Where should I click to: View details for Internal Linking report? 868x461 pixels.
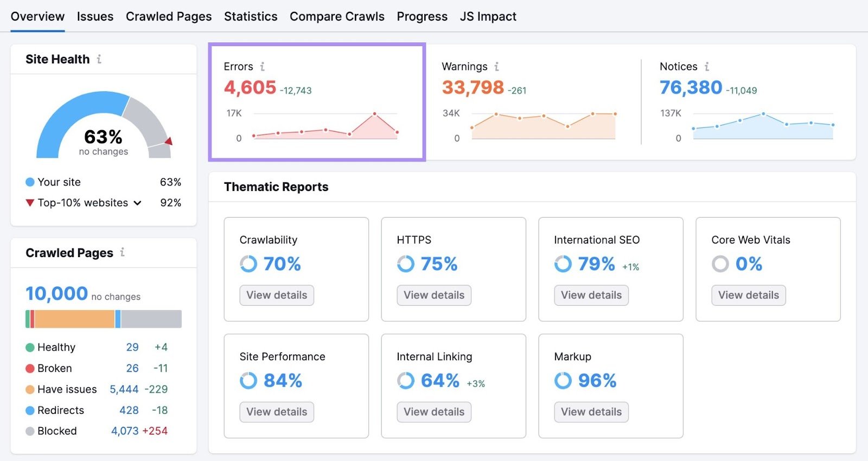[434, 412]
